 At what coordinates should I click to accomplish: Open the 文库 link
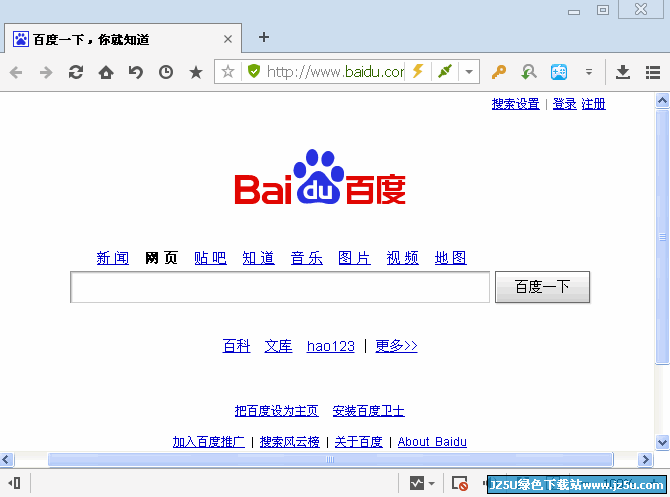click(278, 346)
